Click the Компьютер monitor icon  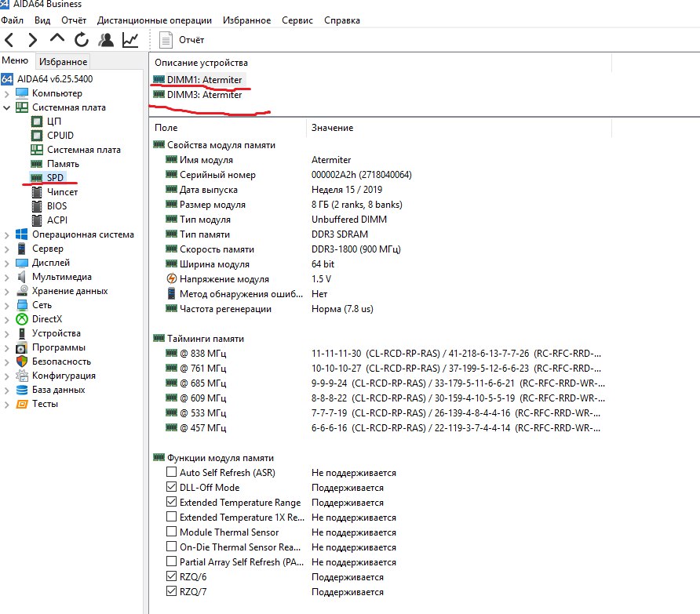tap(22, 93)
